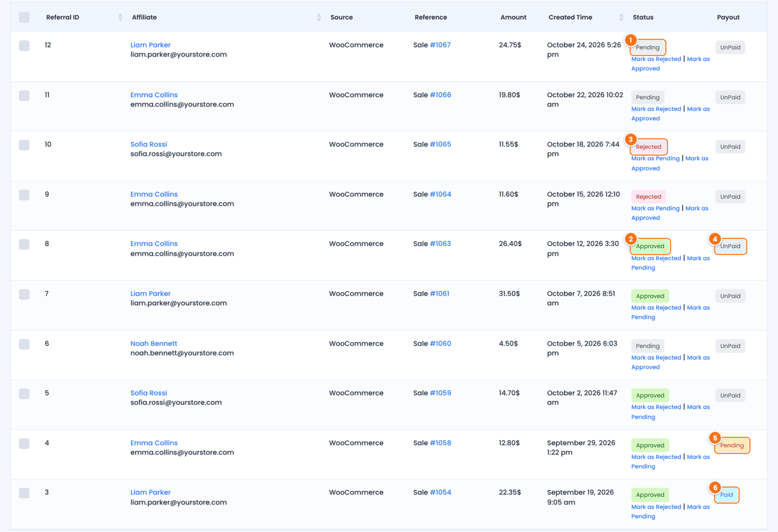Select the row checkbox for Sale #1063
This screenshot has height=532, width=778.
pyautogui.click(x=24, y=244)
